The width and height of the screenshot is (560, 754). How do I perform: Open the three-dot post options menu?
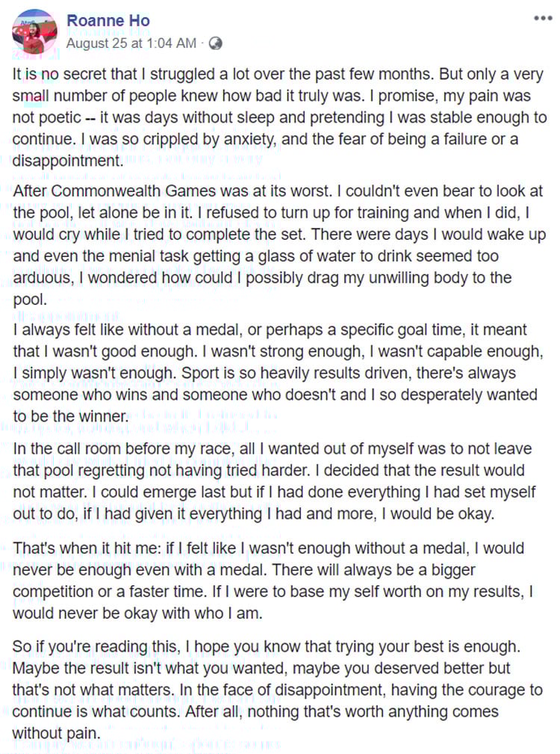pos(542,19)
